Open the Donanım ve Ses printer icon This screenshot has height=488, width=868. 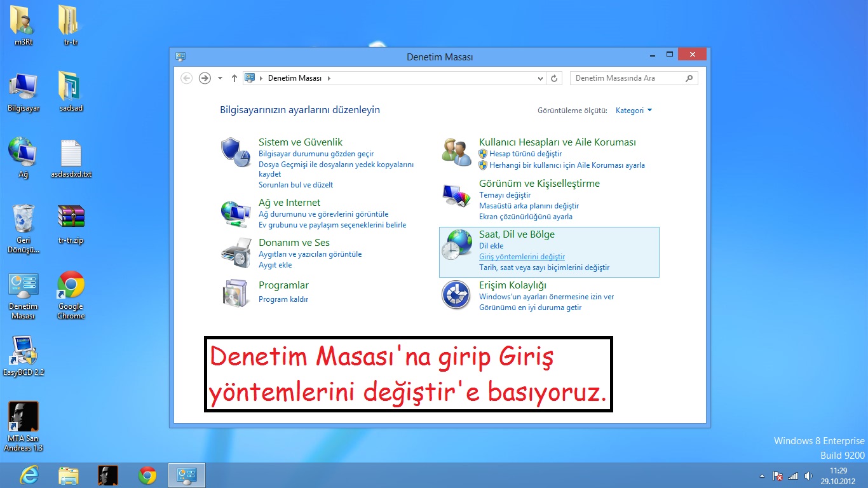(236, 253)
